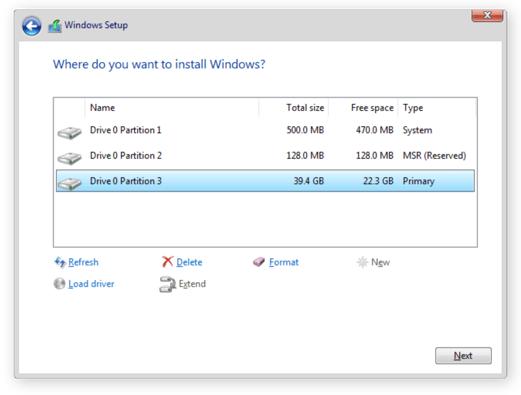Click the Extend partition icon
521x395 pixels.
pos(167,284)
